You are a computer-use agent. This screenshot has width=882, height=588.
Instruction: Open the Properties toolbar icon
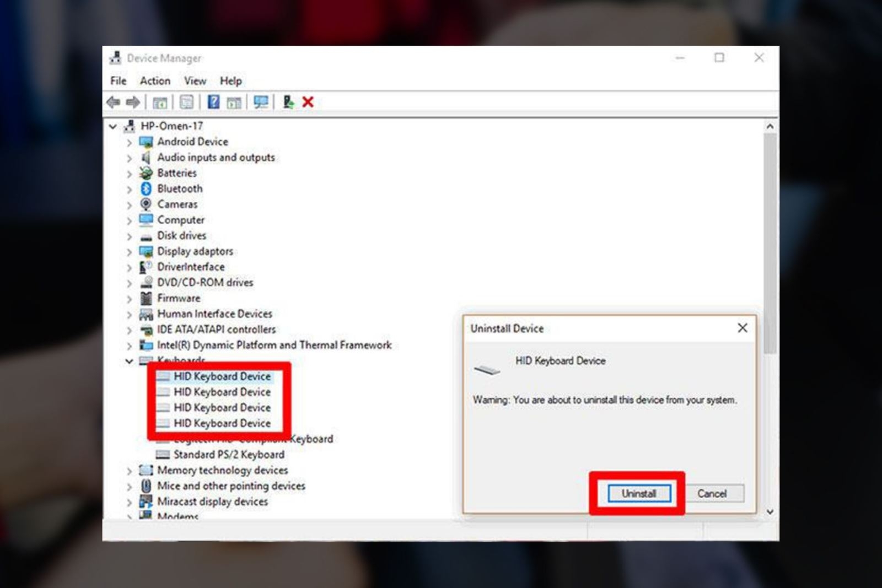[x=187, y=102]
